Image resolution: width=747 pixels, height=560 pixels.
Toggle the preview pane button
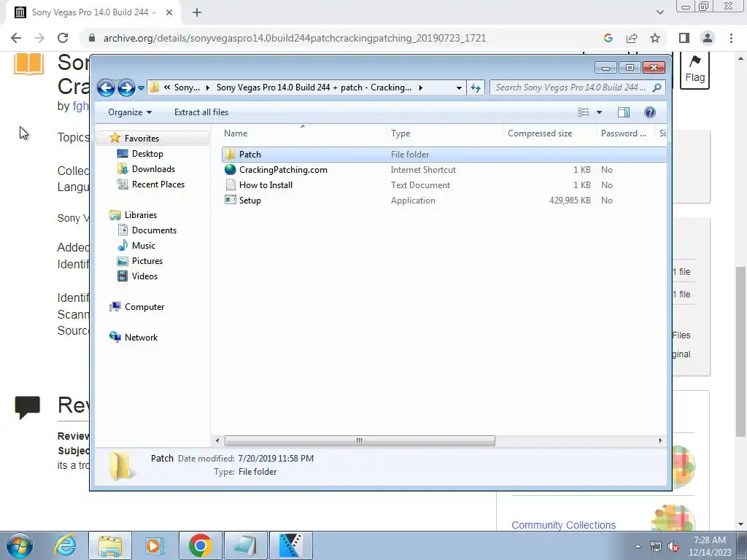click(623, 112)
